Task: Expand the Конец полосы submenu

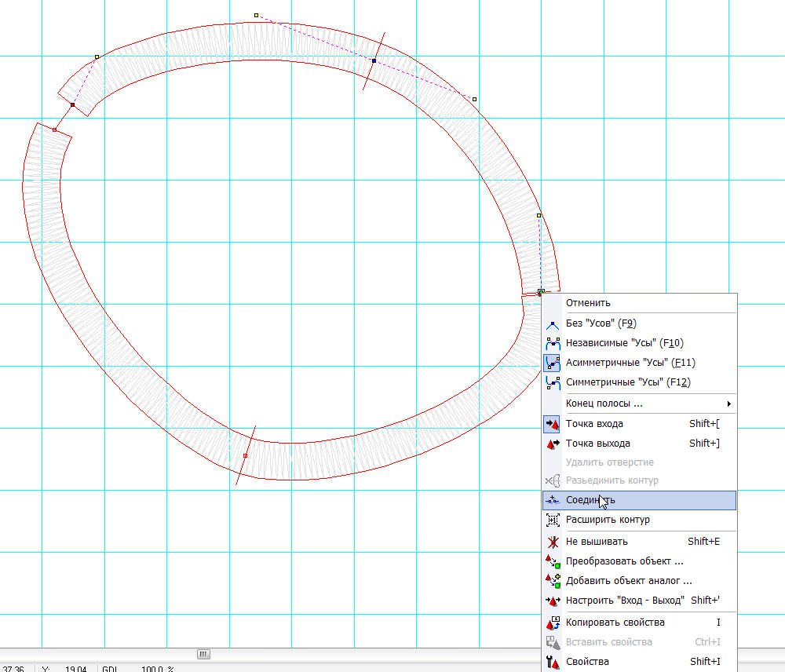Action: coord(604,404)
